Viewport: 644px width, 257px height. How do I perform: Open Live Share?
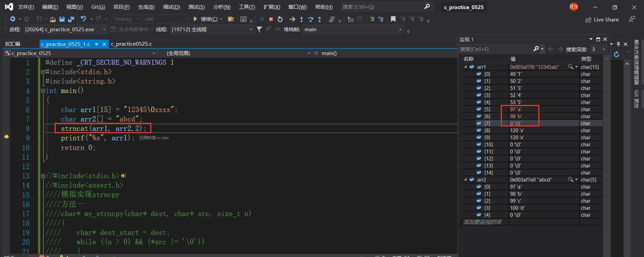[602, 19]
